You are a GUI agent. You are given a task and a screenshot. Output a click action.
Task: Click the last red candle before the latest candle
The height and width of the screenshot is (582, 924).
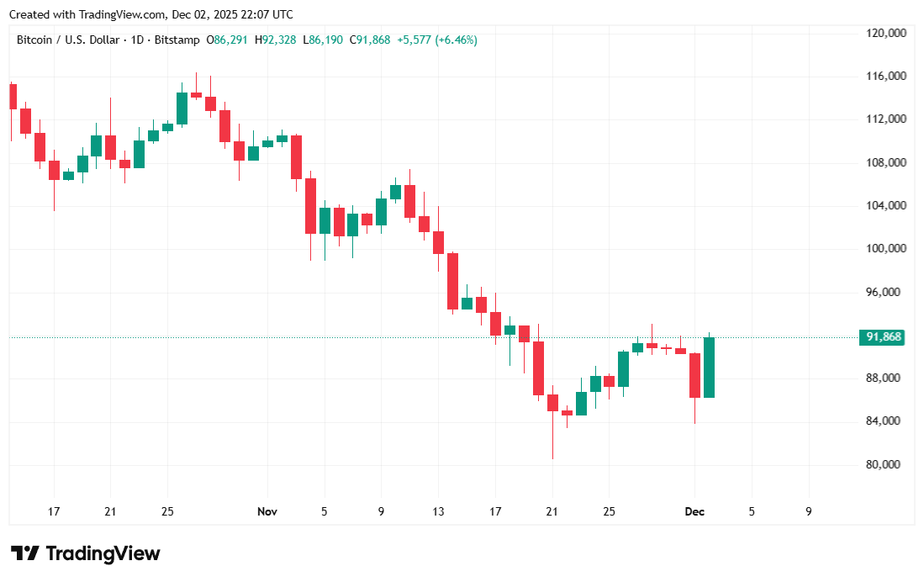point(695,375)
